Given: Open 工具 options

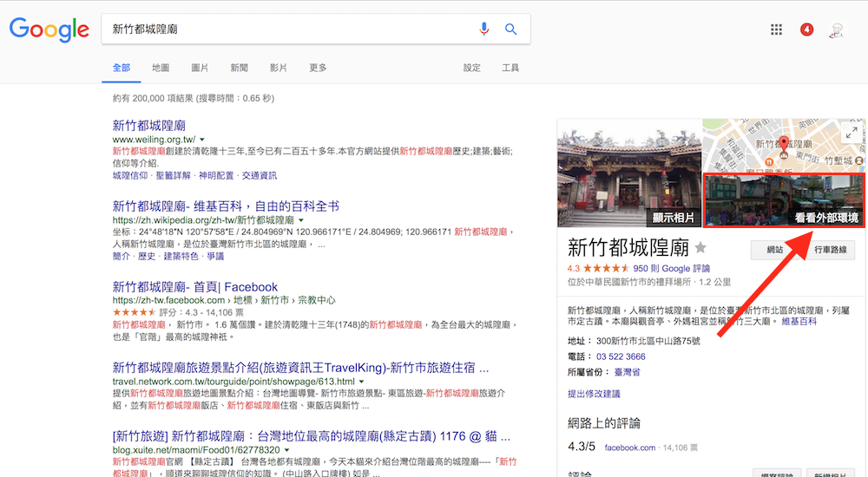Looking at the screenshot, I should coord(510,68).
